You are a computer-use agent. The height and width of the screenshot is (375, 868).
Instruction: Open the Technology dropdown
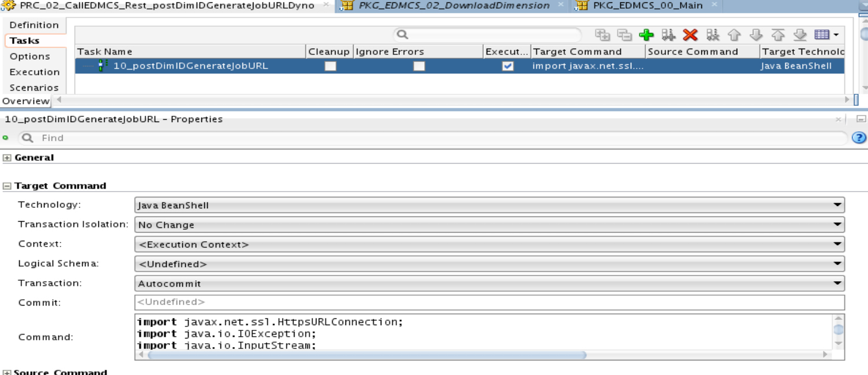[x=838, y=205]
